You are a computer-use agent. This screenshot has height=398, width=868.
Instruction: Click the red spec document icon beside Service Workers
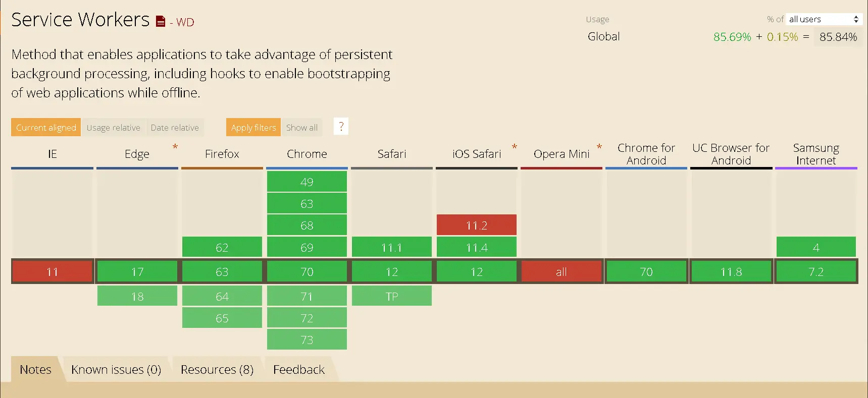[161, 22]
